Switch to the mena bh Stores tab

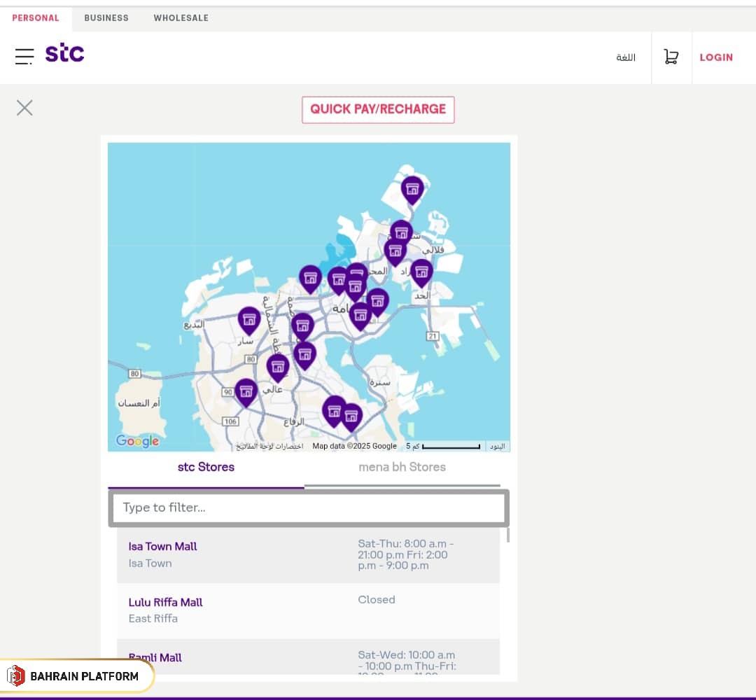tap(402, 467)
